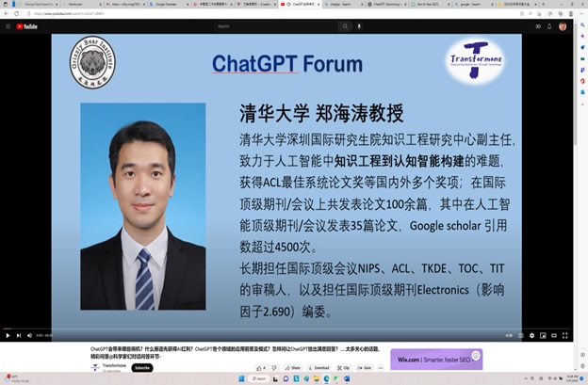The width and height of the screenshot is (588, 385).
Task: Open browser collections icon
Action: click(561, 13)
